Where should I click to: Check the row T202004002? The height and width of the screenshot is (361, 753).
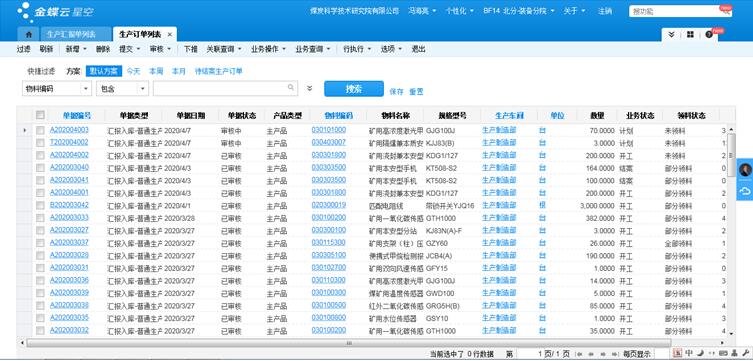click(40, 143)
